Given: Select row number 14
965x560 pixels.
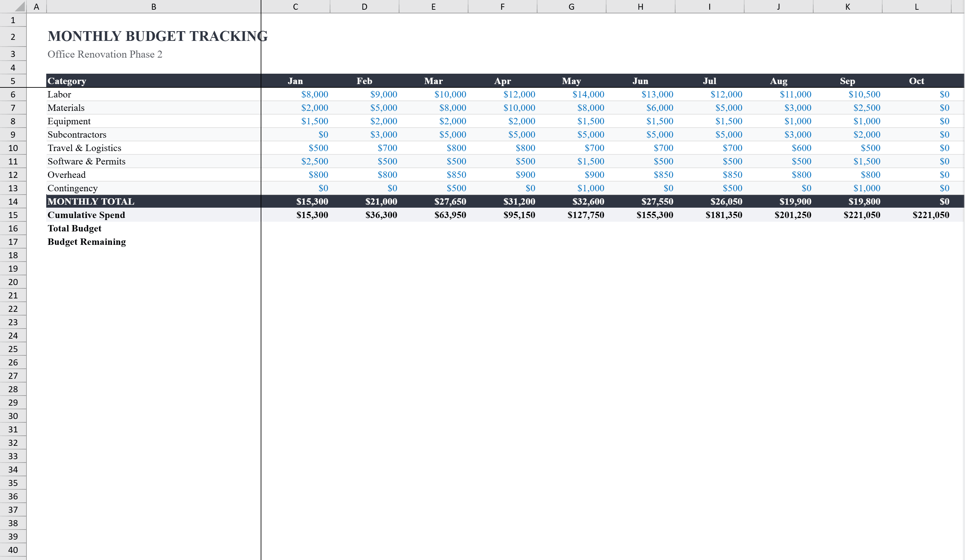Looking at the screenshot, I should tap(13, 201).
